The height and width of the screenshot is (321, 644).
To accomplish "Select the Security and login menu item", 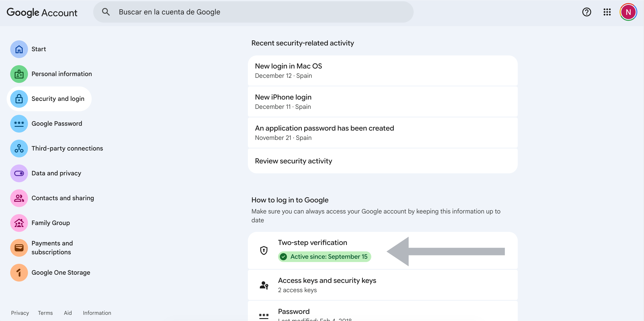I will click(x=57, y=99).
